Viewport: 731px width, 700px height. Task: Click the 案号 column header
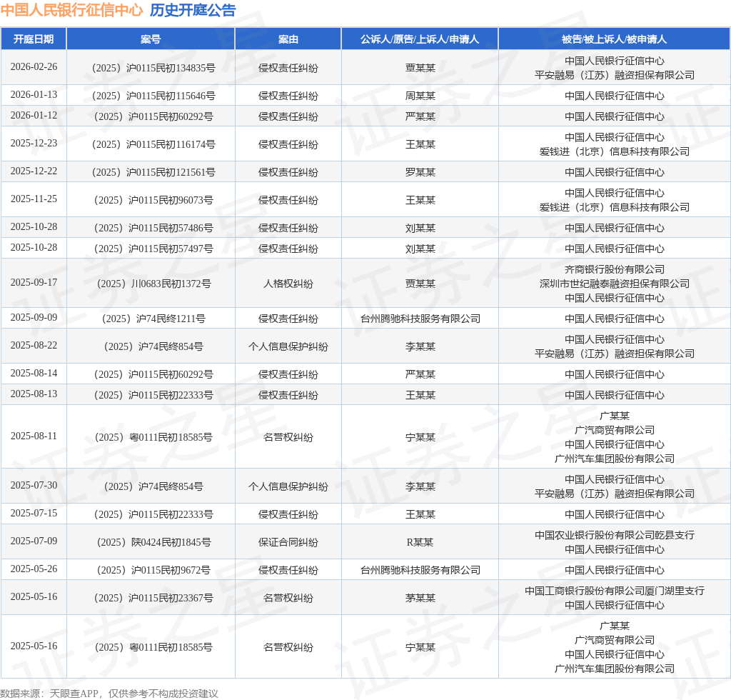151,39
